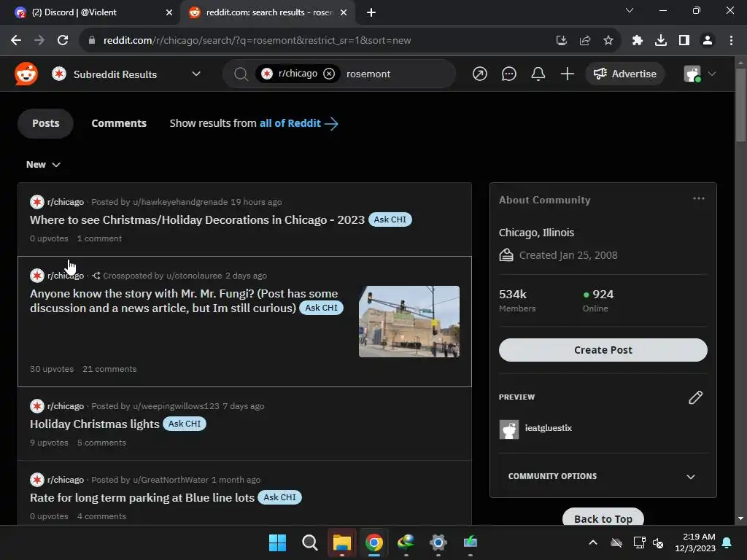Select the reddit.com search results tab

[268, 12]
